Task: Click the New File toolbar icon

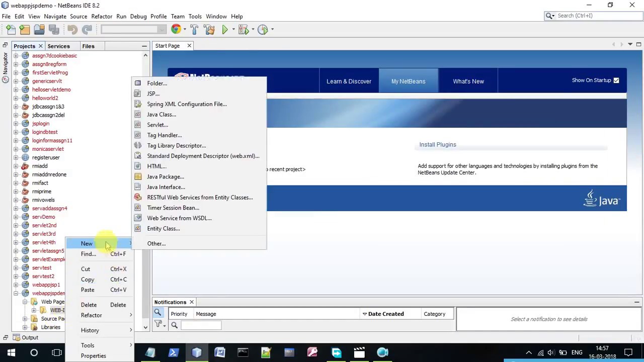Action: [x=11, y=30]
